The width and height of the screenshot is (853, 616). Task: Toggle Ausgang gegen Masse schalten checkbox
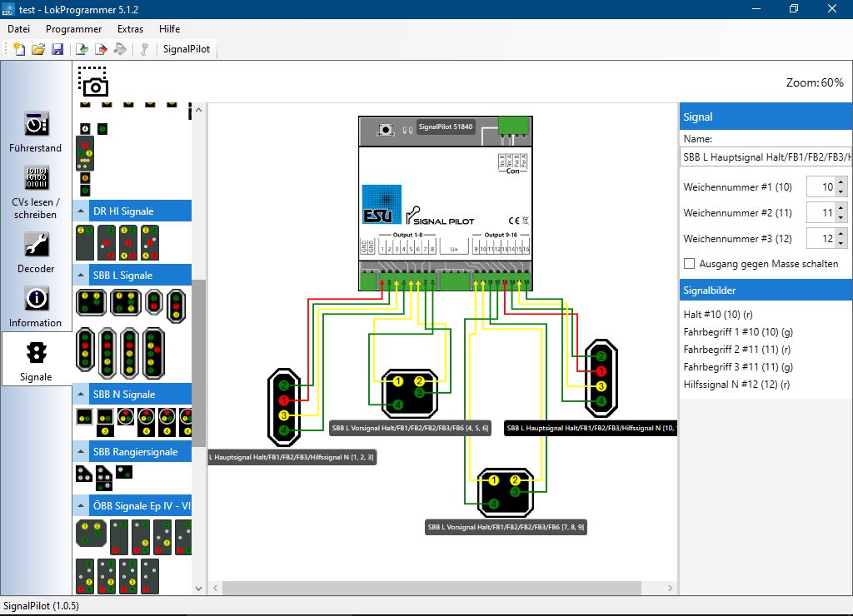689,264
